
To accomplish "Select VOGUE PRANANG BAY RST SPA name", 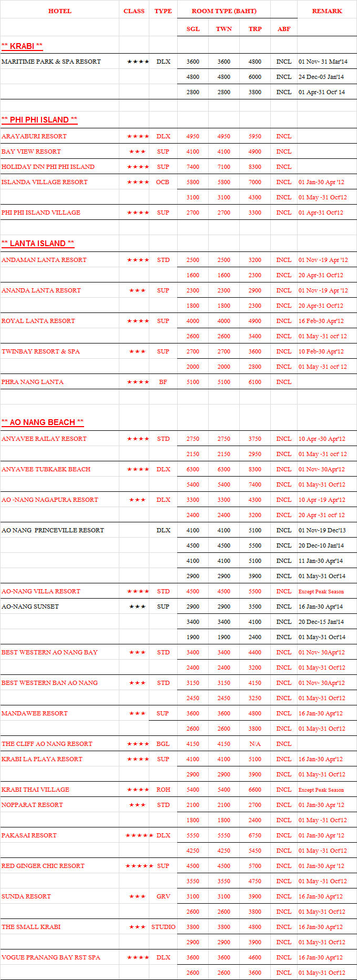I will coord(51,957).
